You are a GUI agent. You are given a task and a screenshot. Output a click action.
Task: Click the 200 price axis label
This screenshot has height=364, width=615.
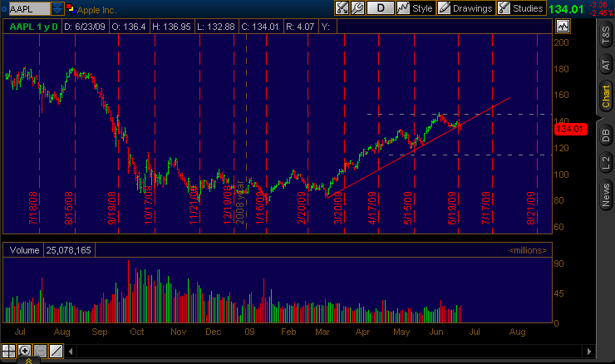click(561, 42)
